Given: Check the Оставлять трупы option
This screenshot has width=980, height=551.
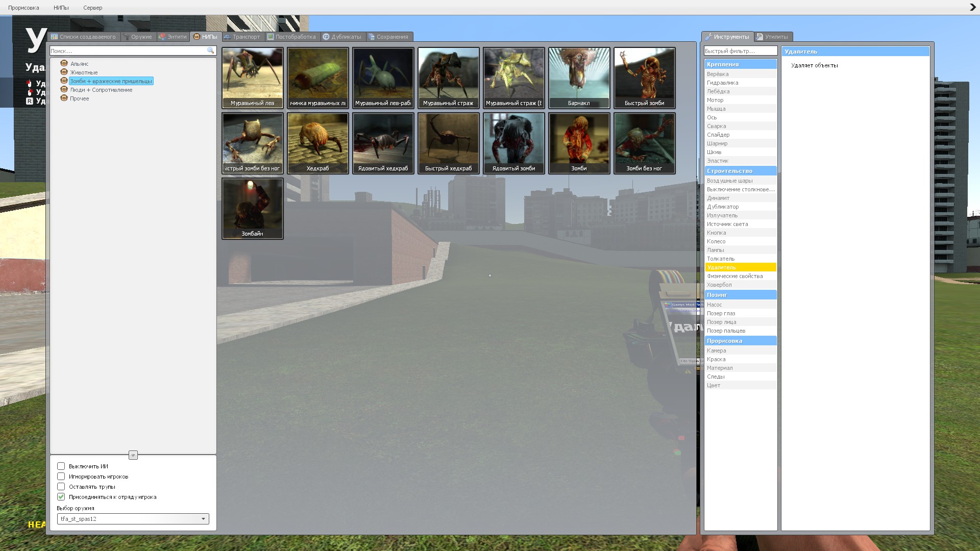Looking at the screenshot, I should click(x=61, y=487).
